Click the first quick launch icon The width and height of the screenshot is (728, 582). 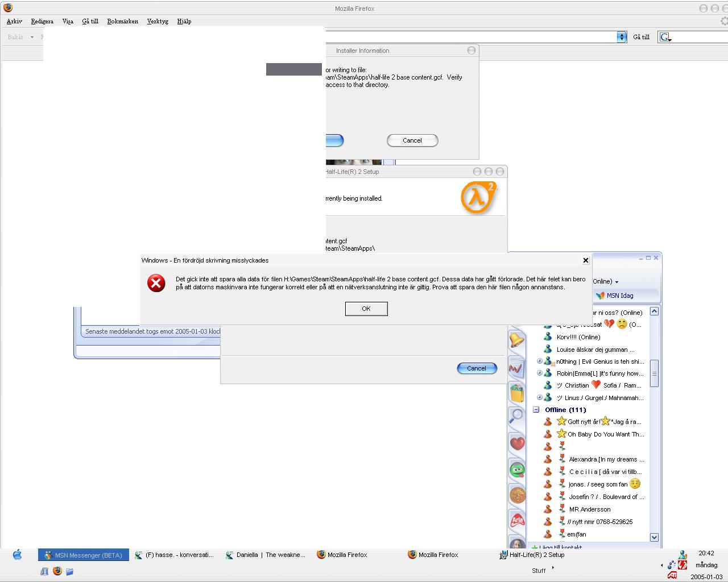pos(44,571)
